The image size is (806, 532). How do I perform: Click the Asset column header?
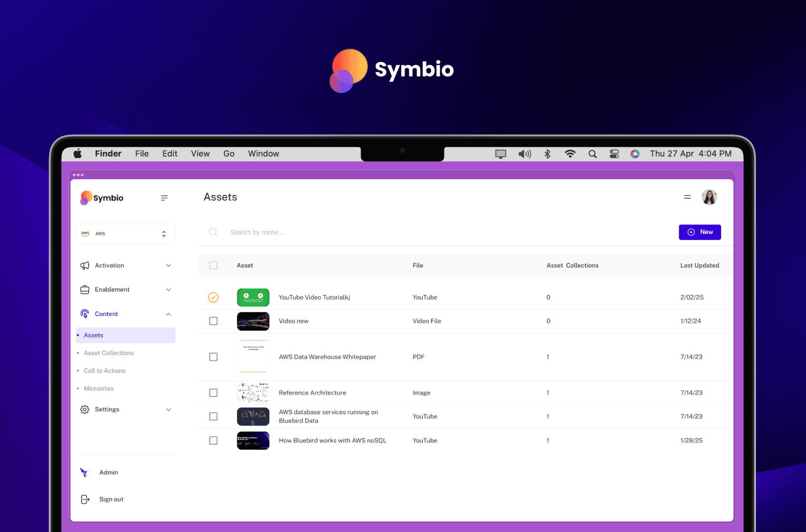[245, 266]
